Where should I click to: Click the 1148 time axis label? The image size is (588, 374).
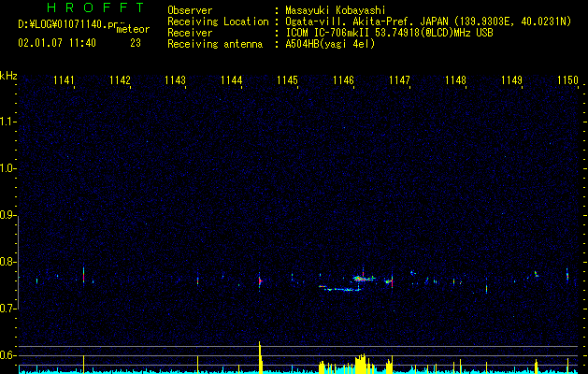click(x=455, y=79)
